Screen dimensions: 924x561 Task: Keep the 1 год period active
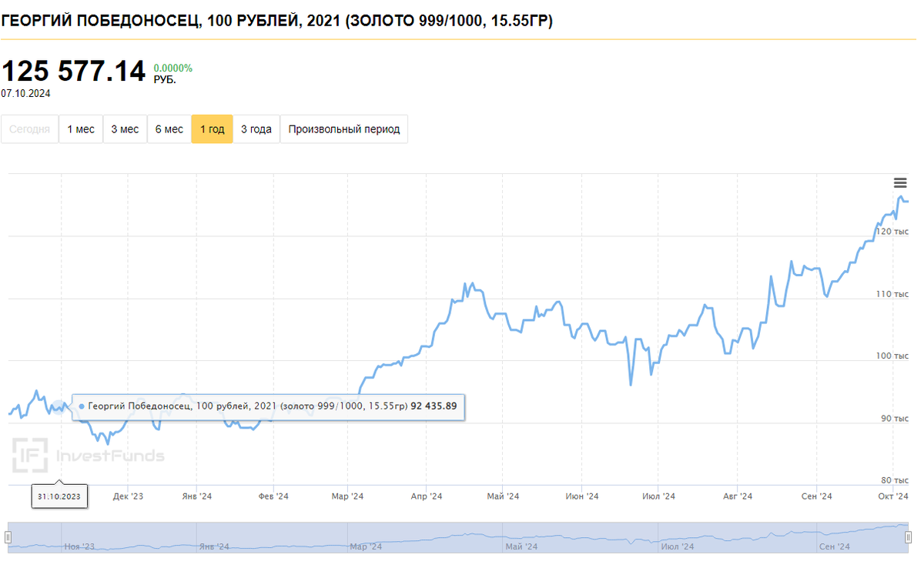(212, 129)
